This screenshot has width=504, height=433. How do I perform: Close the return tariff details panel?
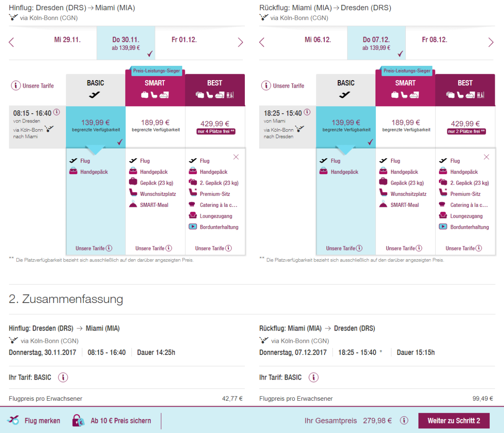pyautogui.click(x=486, y=157)
